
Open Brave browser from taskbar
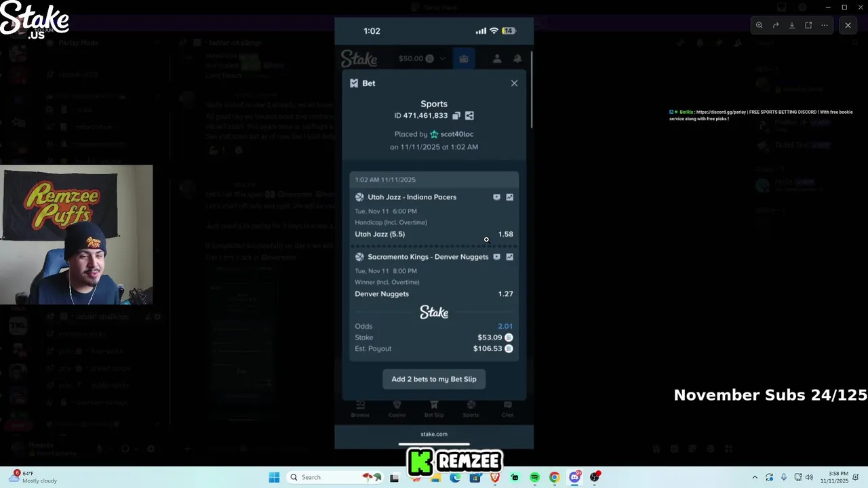[x=495, y=477]
